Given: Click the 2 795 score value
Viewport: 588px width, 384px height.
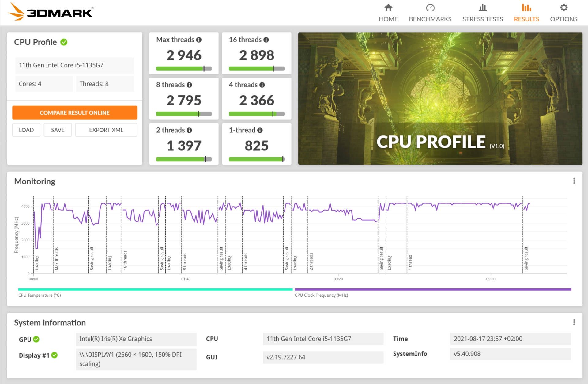Looking at the screenshot, I should (x=184, y=101).
